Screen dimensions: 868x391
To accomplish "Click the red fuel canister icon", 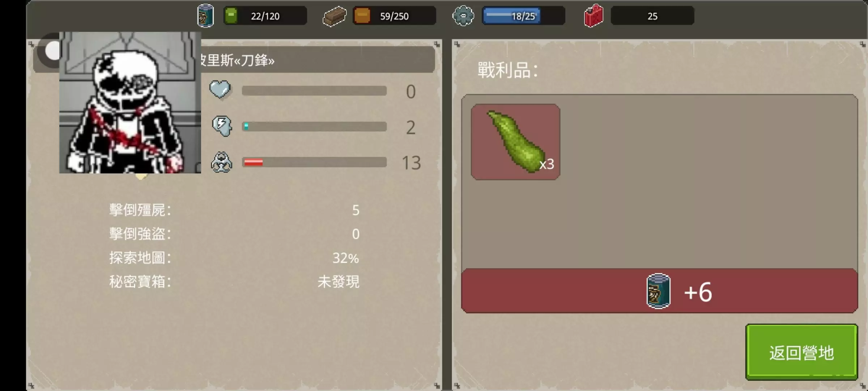I will (593, 16).
